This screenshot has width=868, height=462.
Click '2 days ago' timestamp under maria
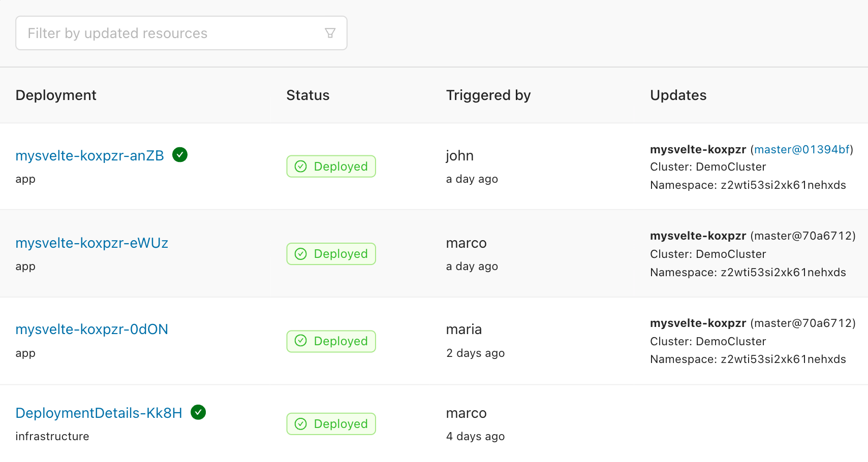tap(476, 353)
